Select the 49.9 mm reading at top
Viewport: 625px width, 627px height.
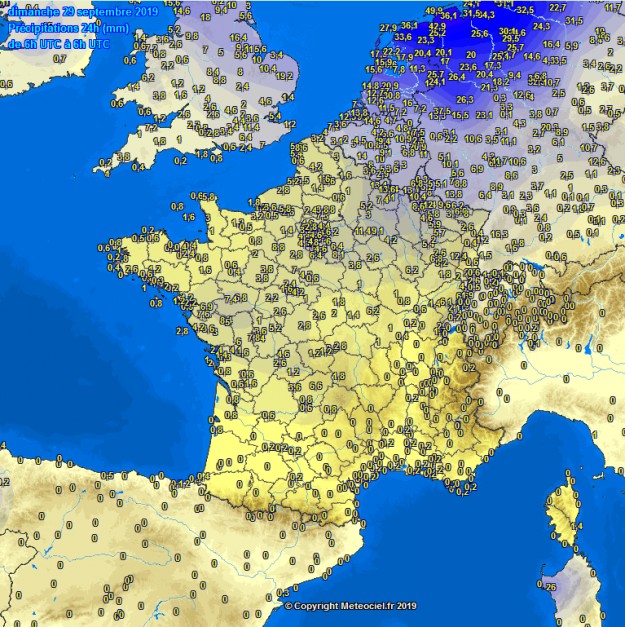(434, 11)
